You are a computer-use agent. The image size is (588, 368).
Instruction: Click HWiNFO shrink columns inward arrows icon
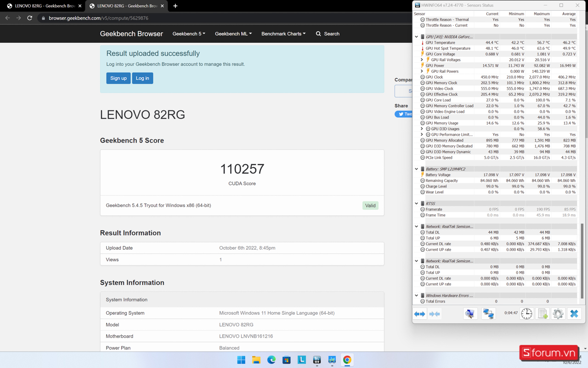[435, 314]
